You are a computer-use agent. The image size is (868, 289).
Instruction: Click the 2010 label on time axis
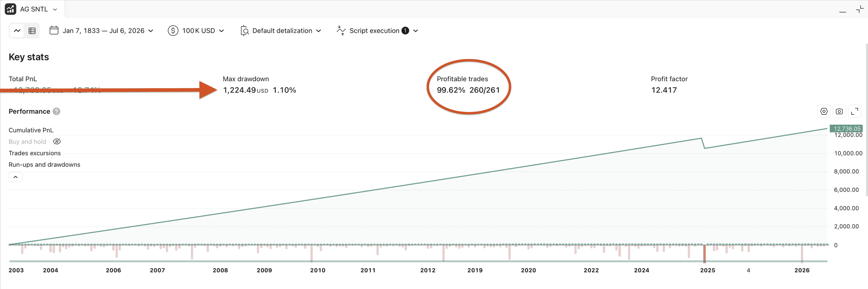tap(318, 270)
